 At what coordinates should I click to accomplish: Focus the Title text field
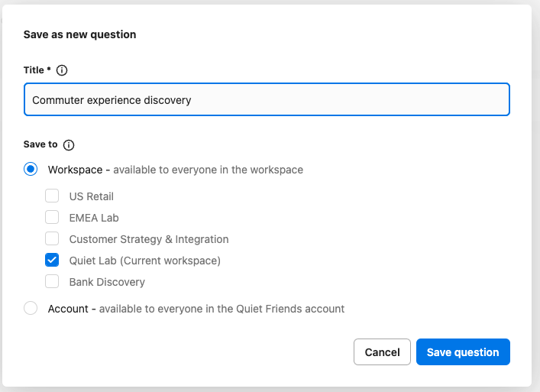[x=267, y=99]
